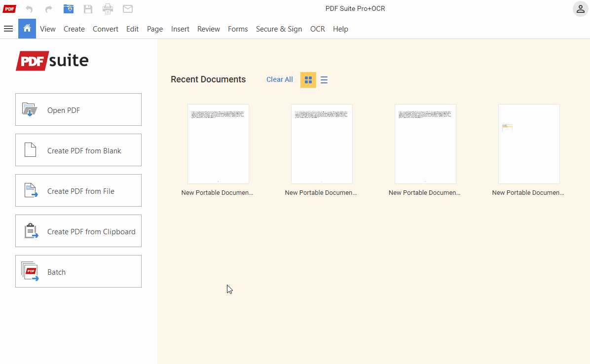
Task: Click the Clear All link
Action: tap(280, 79)
